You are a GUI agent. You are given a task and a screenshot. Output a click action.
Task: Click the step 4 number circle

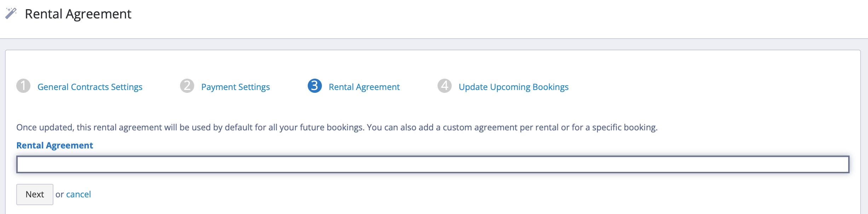[445, 86]
